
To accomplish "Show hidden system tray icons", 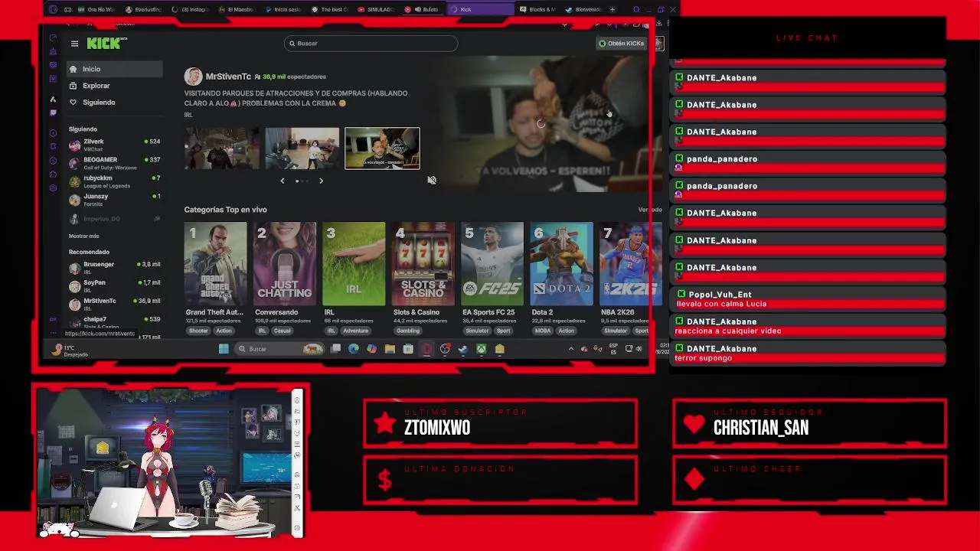I will coord(570,349).
